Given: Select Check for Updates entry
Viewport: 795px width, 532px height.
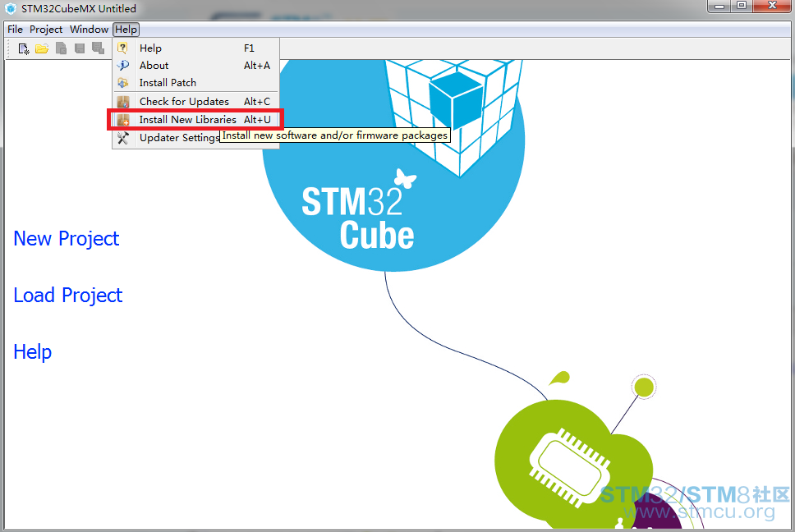Looking at the screenshot, I should click(x=195, y=101).
